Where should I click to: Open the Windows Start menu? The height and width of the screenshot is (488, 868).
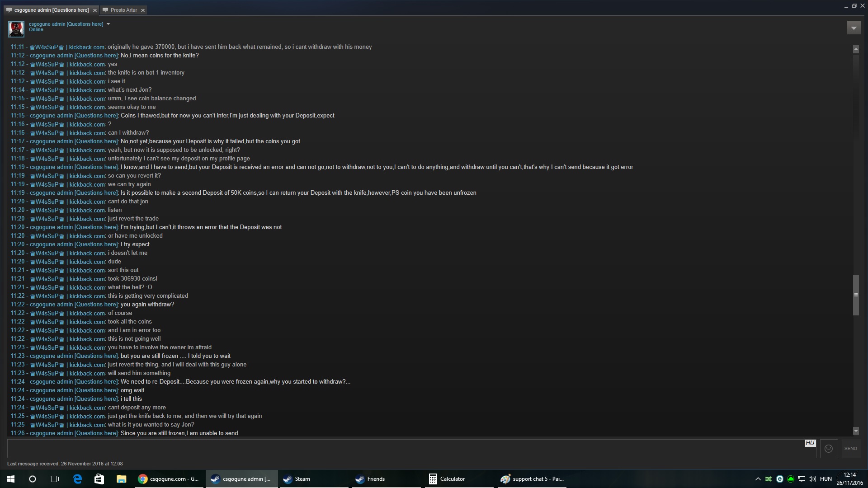(11, 479)
